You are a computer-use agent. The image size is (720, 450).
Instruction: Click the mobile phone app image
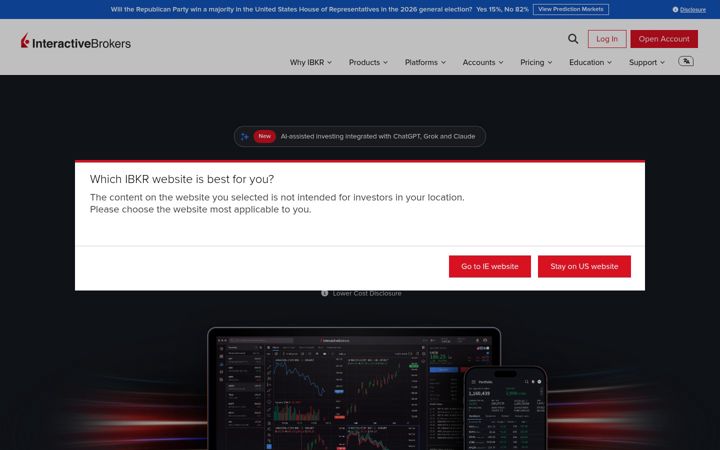coord(505,409)
